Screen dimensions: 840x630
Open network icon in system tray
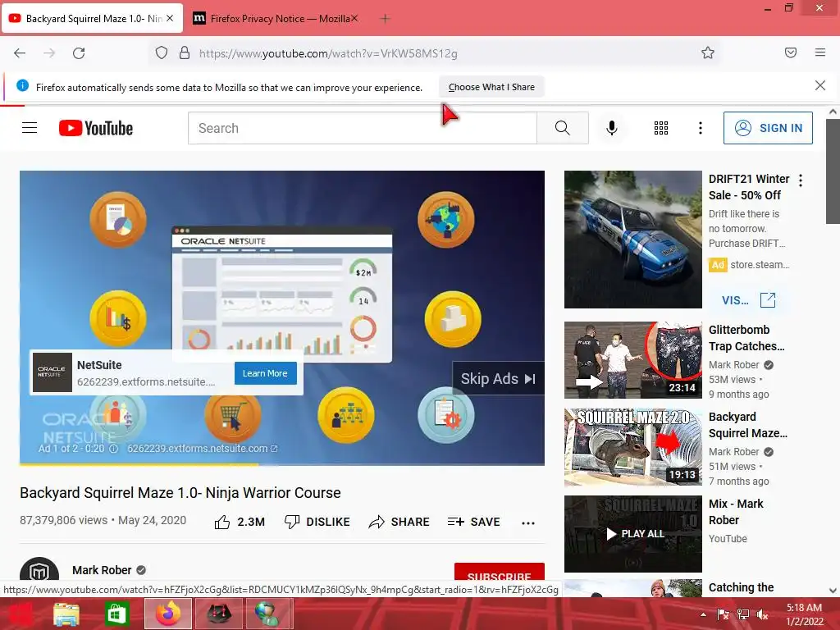(743, 614)
